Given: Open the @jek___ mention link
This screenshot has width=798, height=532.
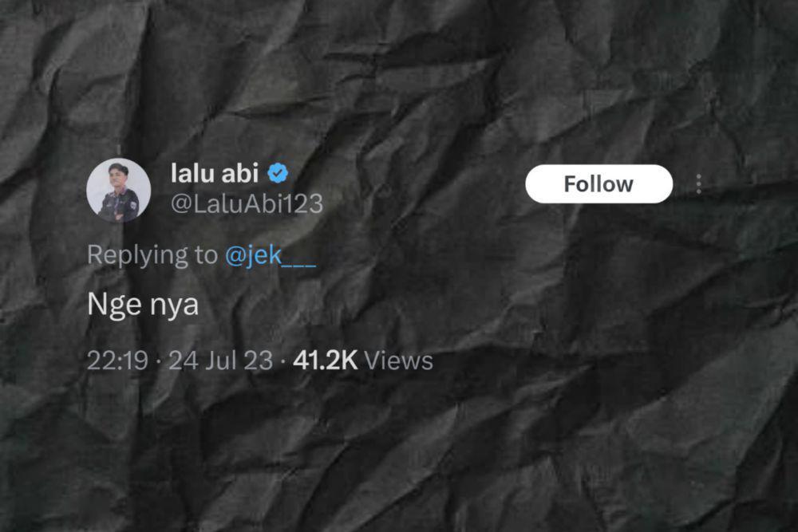Looking at the screenshot, I should [271, 254].
